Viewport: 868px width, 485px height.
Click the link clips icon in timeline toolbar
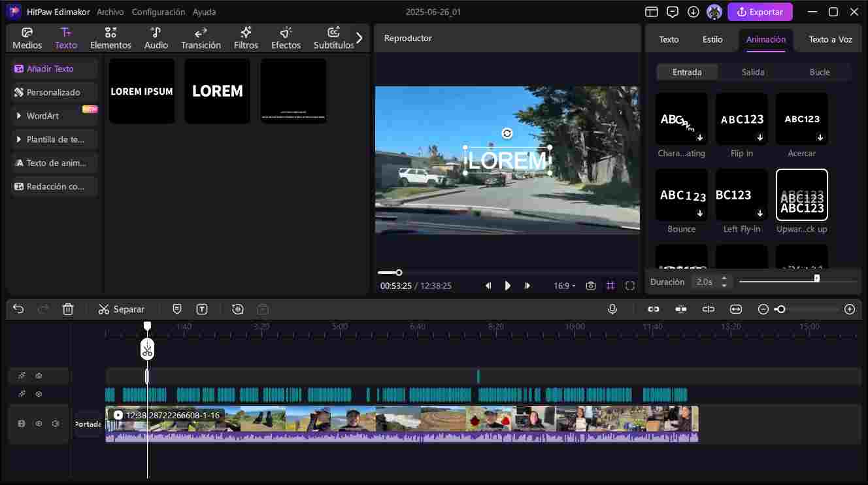(654, 309)
